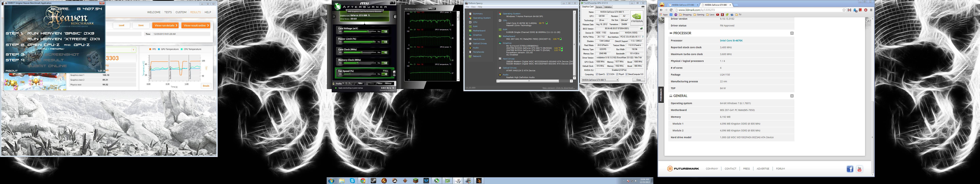Open Chrome hamburger menu
The image size is (980, 184).
(871, 10)
